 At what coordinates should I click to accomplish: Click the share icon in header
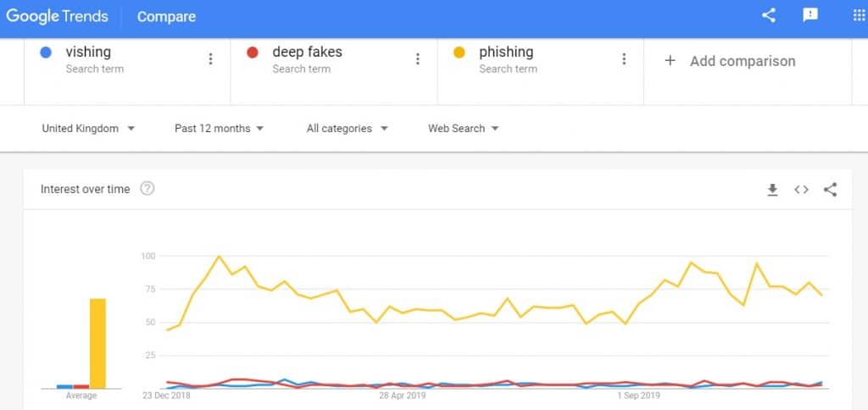coord(769,15)
